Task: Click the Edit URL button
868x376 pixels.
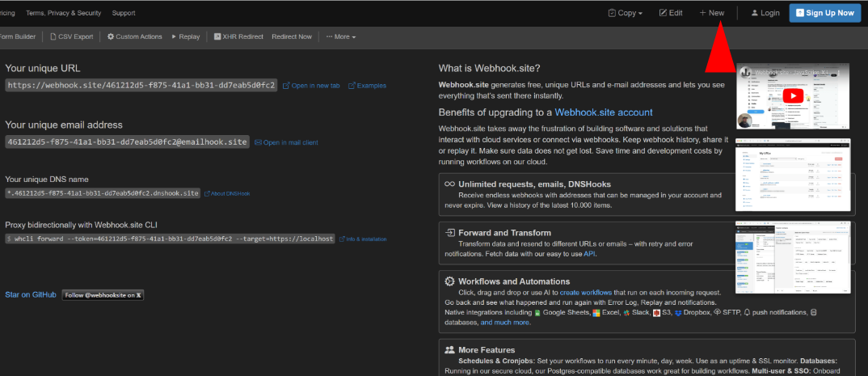Action: [x=671, y=13]
